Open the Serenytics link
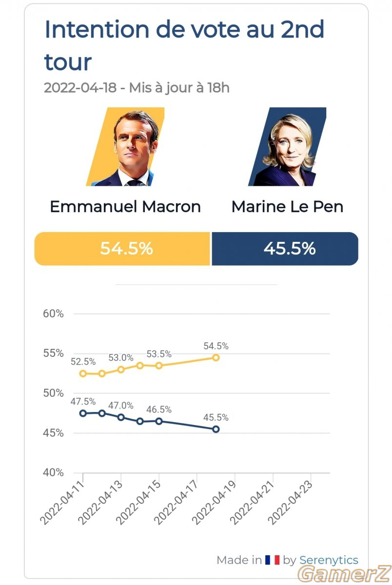 click(329, 560)
